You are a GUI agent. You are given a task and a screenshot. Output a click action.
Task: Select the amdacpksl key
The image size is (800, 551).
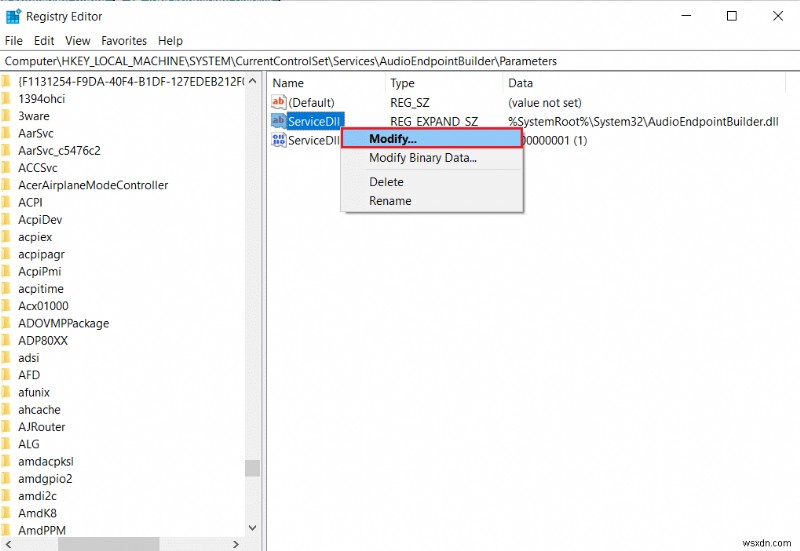tap(46, 462)
